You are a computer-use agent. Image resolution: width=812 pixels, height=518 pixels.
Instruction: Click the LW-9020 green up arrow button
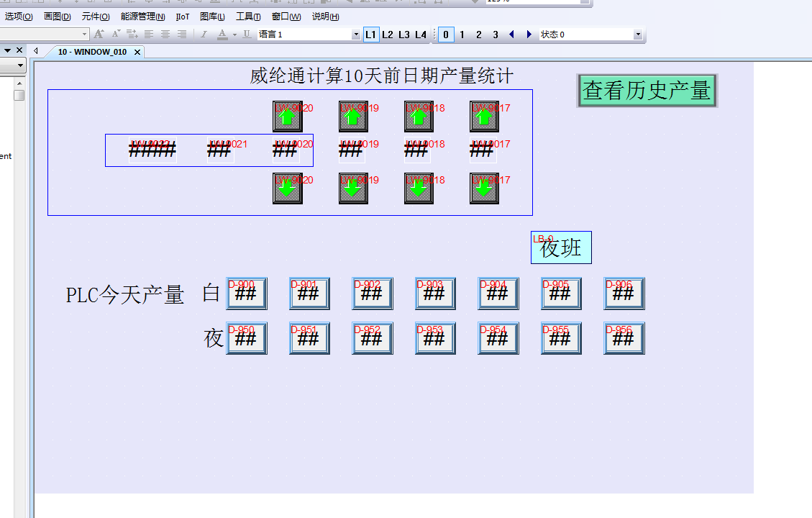[x=288, y=117]
